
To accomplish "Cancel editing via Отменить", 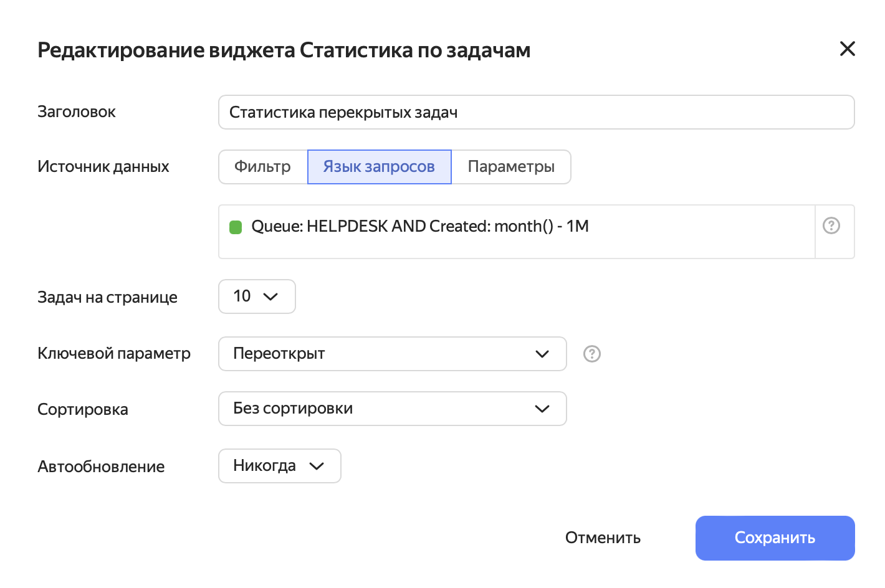I will click(602, 538).
